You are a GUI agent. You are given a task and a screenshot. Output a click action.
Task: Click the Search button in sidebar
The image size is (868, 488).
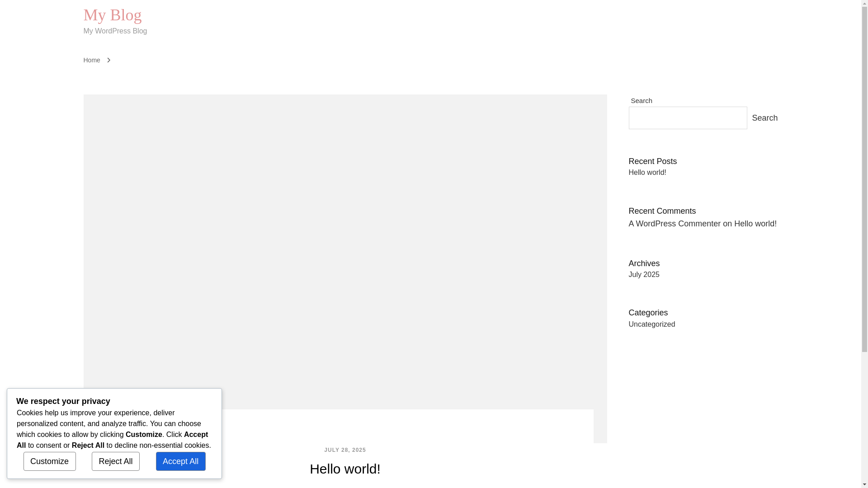pyautogui.click(x=764, y=118)
